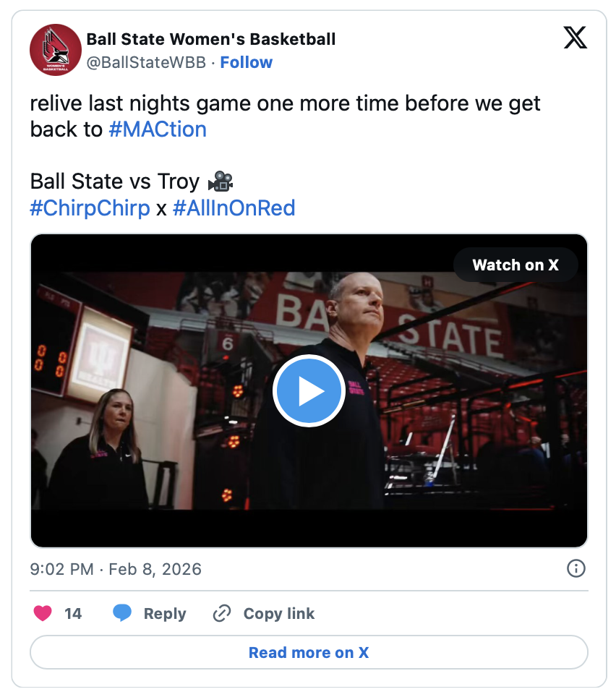Image resolution: width=616 pixels, height=697 pixels.
Task: Click the chain link copy icon
Action: (x=221, y=614)
